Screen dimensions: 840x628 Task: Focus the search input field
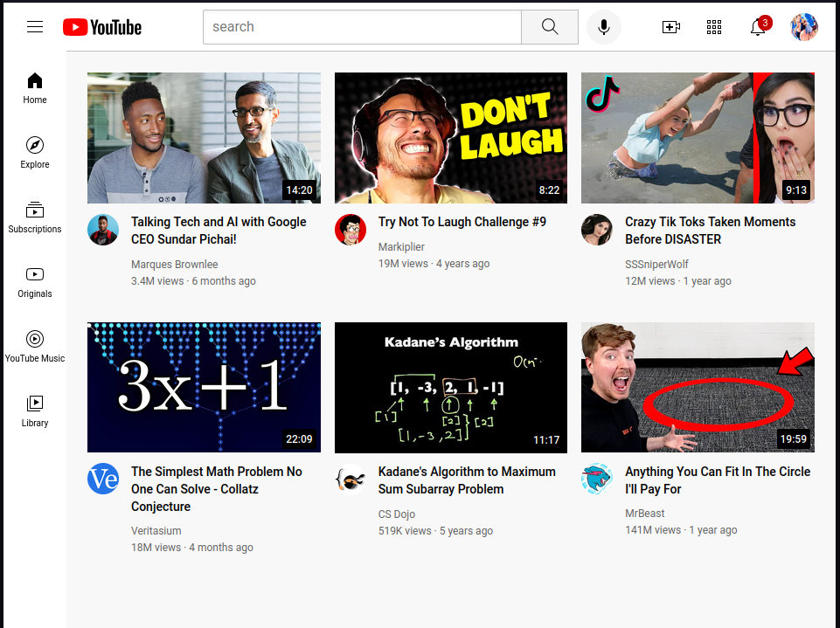pyautogui.click(x=362, y=27)
